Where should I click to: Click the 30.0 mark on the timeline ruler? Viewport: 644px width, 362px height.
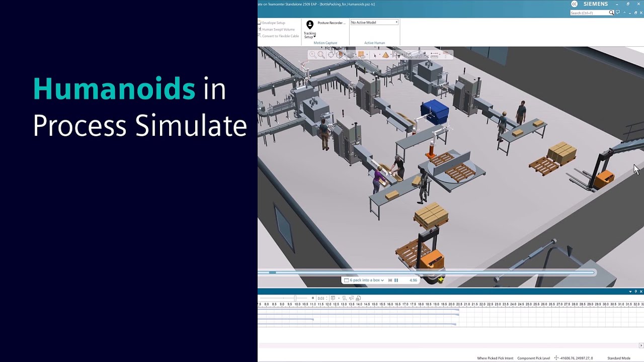click(605, 304)
